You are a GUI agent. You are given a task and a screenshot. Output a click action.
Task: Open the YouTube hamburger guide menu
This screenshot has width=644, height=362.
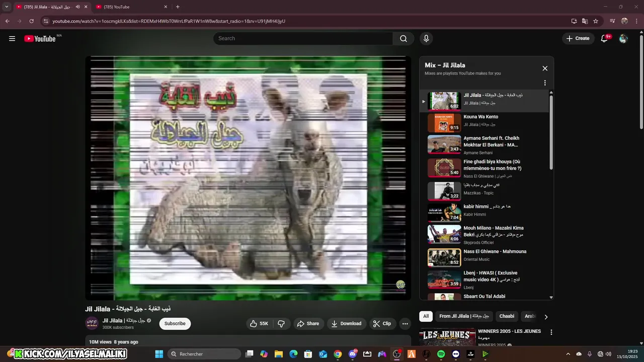tap(12, 39)
